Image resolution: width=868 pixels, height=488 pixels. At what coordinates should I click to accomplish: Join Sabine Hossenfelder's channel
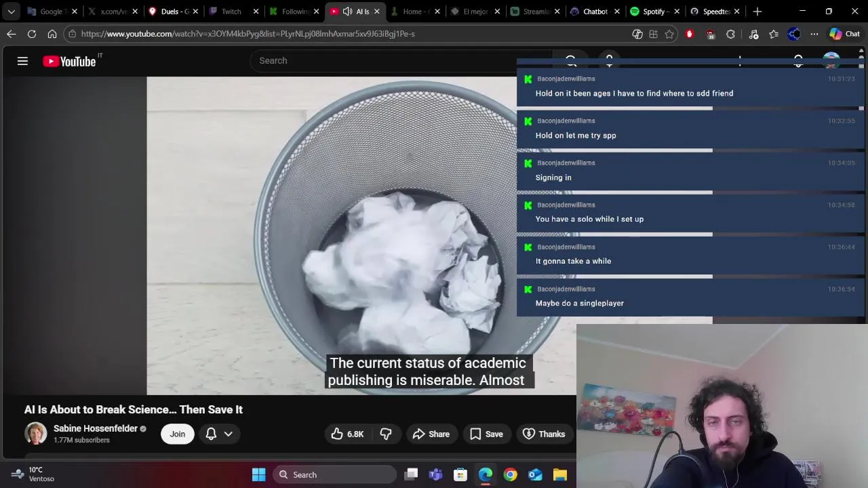(178, 434)
